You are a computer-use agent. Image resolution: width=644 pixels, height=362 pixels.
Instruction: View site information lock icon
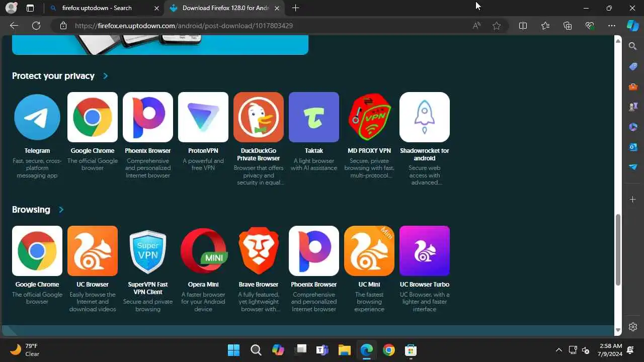coord(63,26)
